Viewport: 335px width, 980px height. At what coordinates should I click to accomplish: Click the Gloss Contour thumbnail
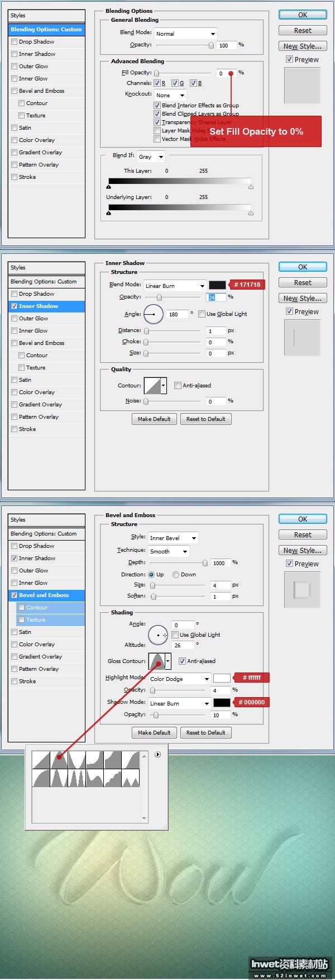[x=156, y=661]
